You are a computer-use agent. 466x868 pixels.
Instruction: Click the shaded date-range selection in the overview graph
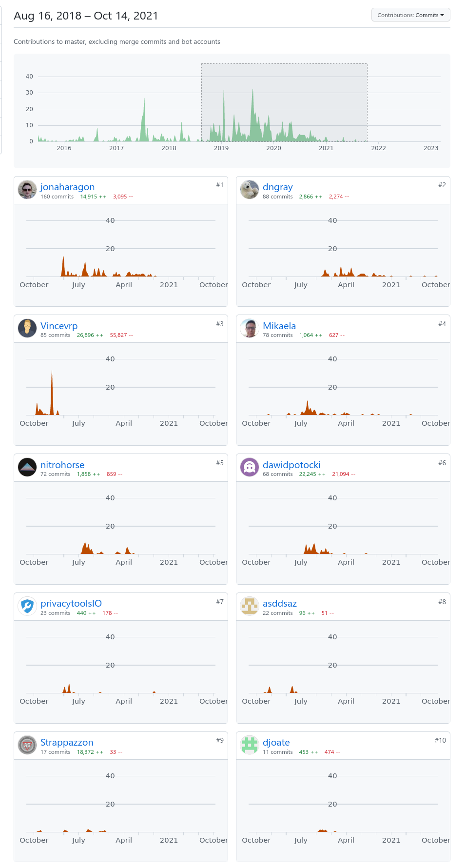284,102
